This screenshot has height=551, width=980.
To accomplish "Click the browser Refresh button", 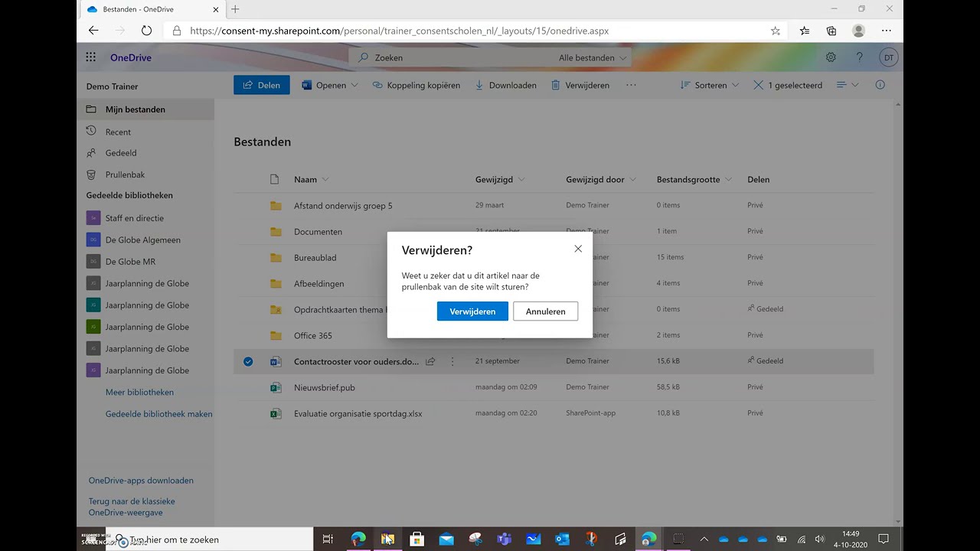I will [146, 31].
